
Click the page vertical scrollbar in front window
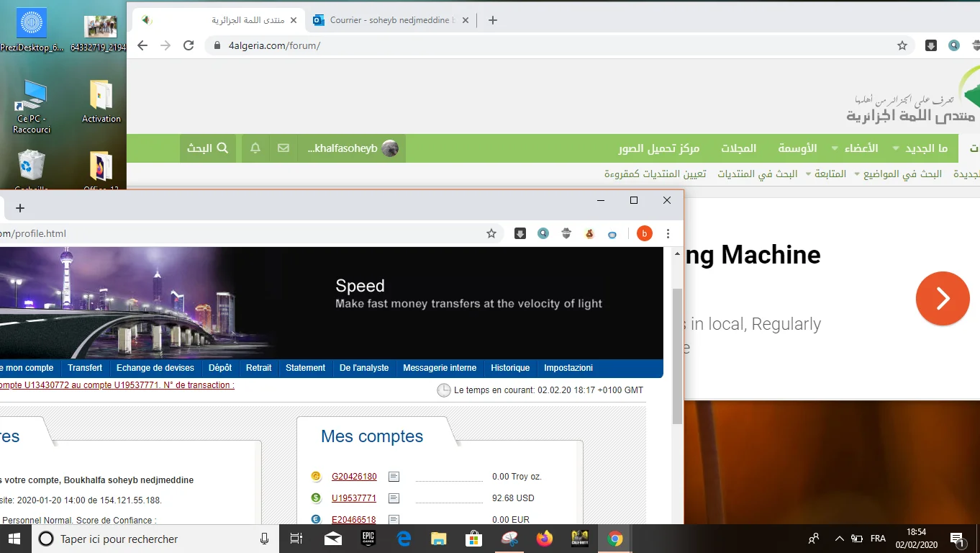click(677, 356)
